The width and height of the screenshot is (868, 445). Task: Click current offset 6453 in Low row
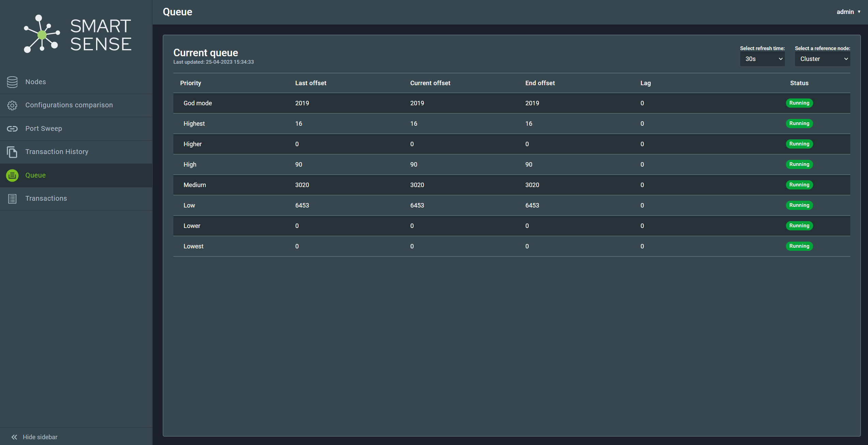point(417,205)
